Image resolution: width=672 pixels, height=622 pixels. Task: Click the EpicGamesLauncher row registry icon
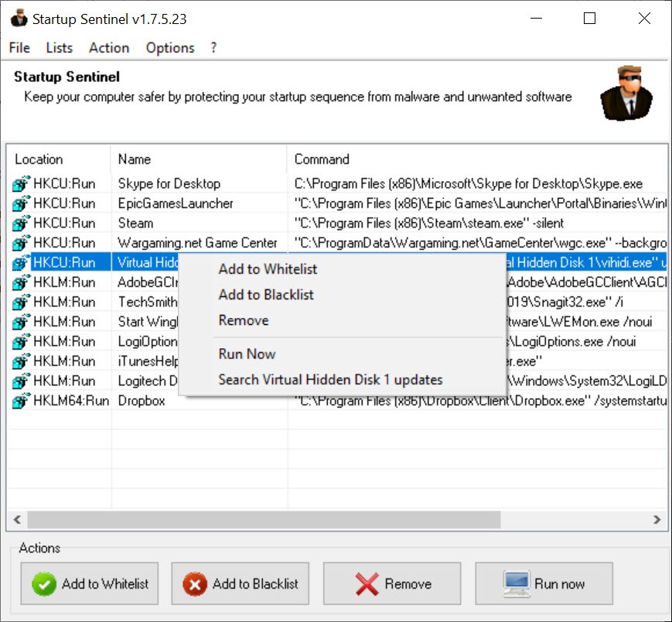(21, 203)
